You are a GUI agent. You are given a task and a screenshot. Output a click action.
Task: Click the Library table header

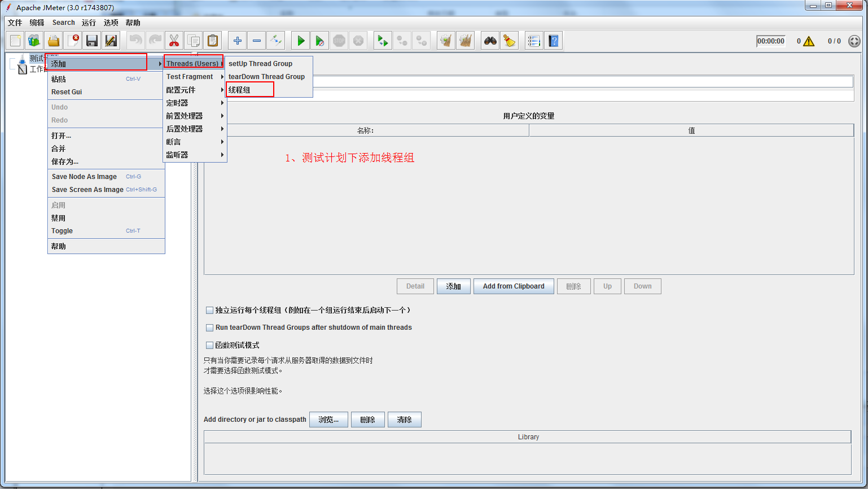point(528,437)
